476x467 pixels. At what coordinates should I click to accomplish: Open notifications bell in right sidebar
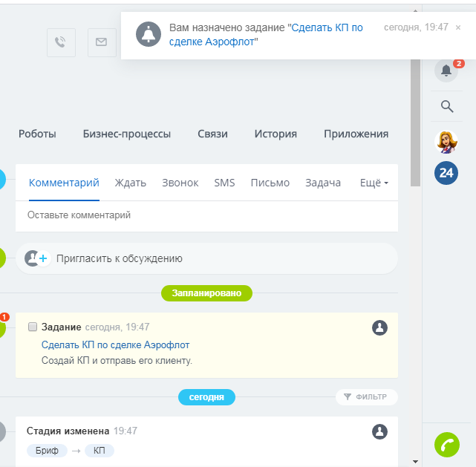(x=446, y=71)
